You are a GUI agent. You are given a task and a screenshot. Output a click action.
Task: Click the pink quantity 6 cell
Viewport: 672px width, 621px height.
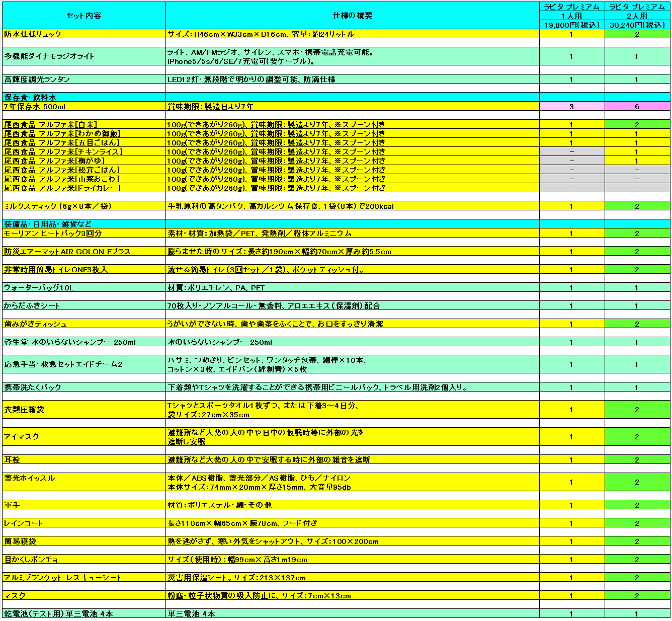pos(637,107)
